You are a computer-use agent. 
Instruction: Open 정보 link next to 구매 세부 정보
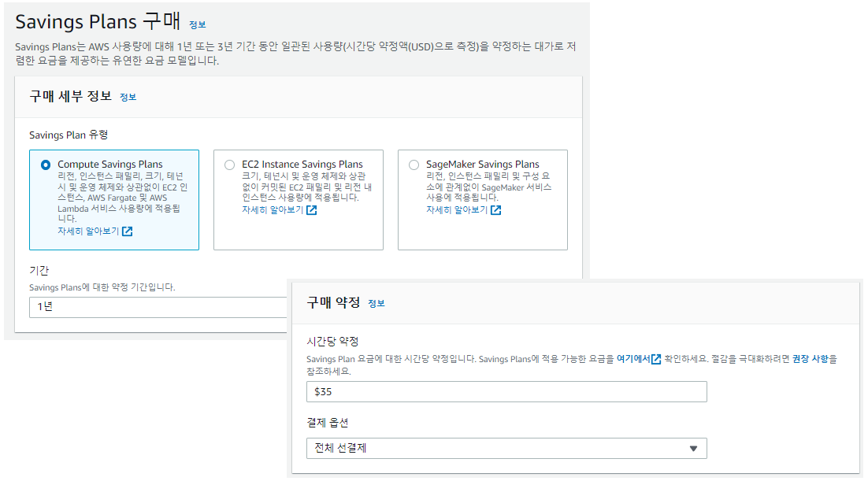(x=128, y=98)
